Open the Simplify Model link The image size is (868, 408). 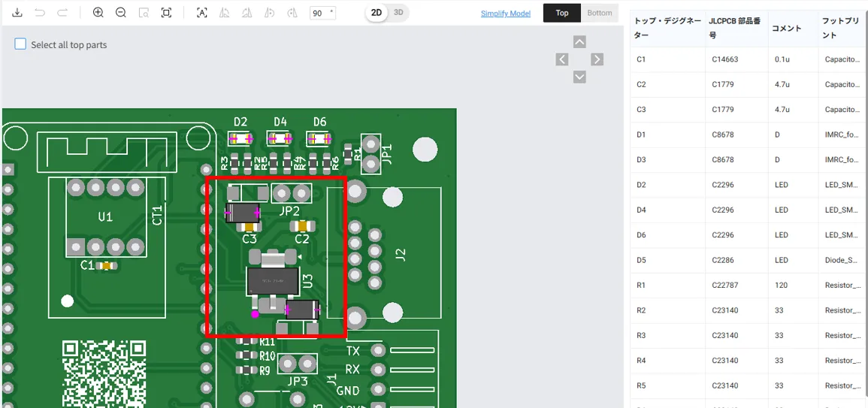click(506, 14)
